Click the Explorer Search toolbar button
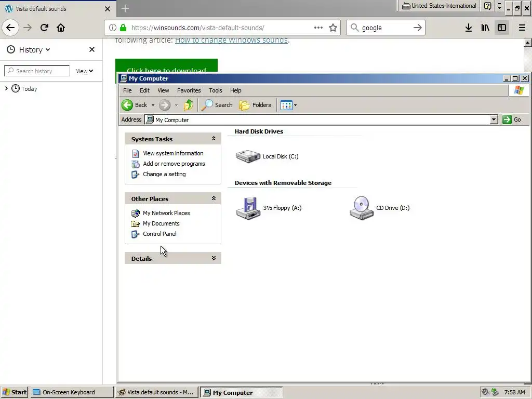 point(217,105)
